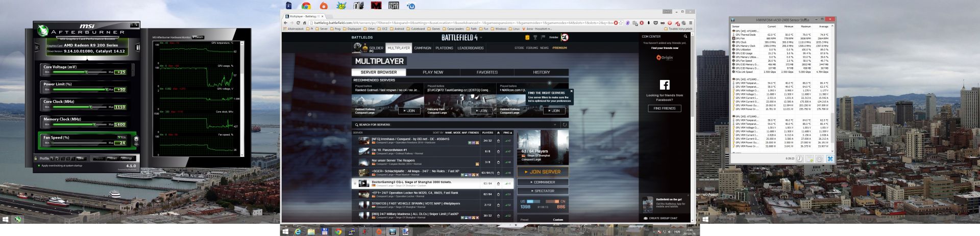Switch to Play Now tab
Image resolution: width=980 pixels, height=236 pixels.
[x=433, y=72]
